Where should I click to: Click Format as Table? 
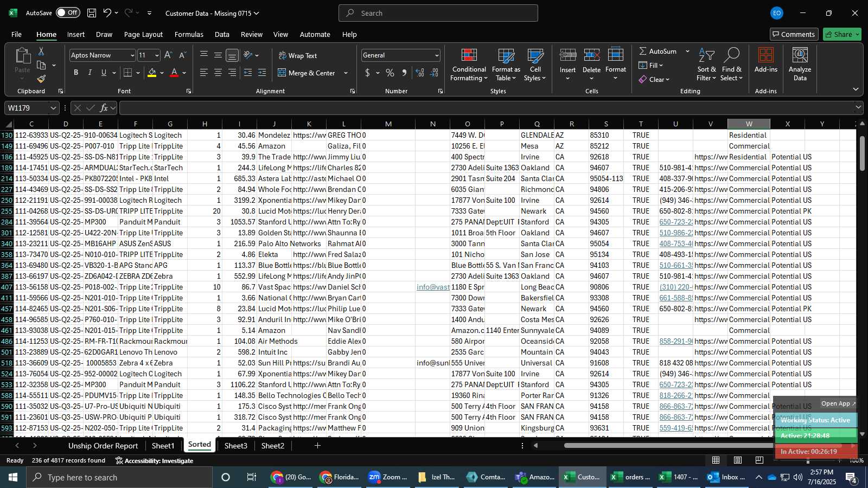tap(506, 65)
